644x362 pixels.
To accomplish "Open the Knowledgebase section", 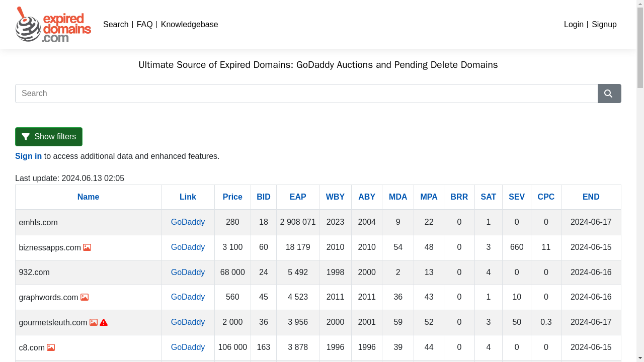I will 189,24.
